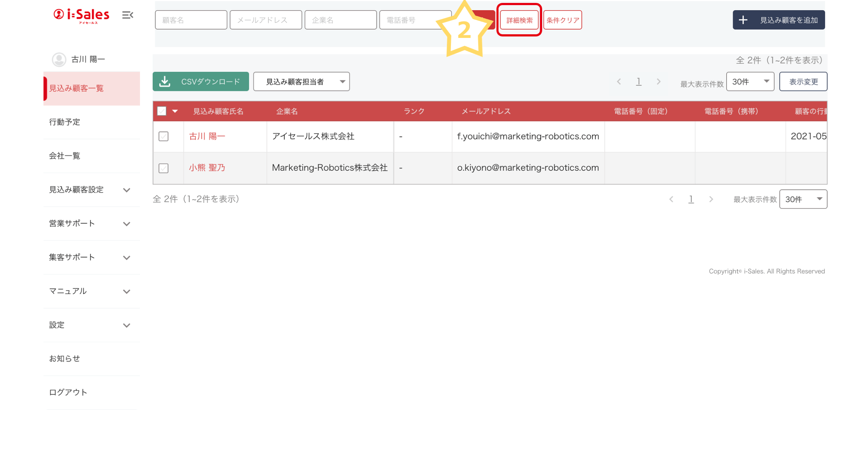The height and width of the screenshot is (476, 868).
Task: Go to previous page with the top pagination arrow
Action: [619, 82]
